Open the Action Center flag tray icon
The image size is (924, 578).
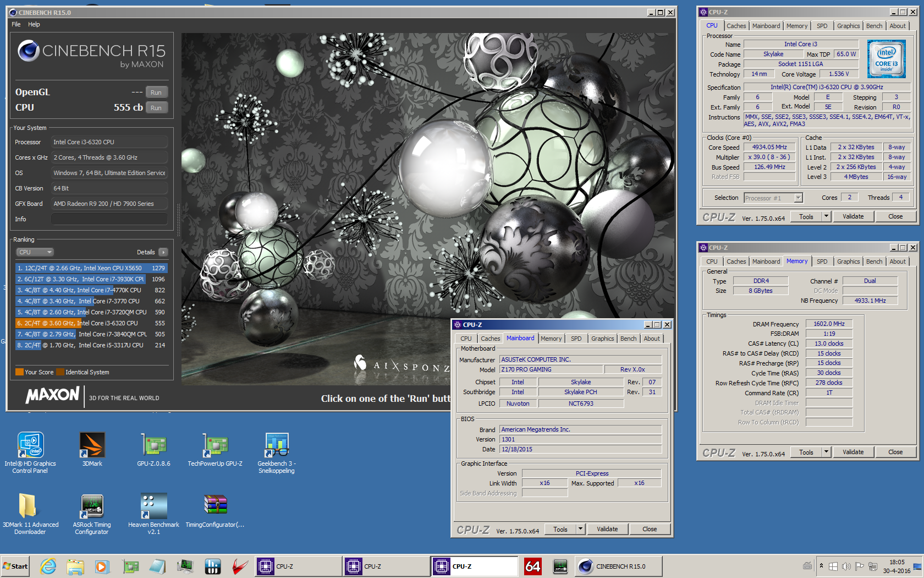click(x=859, y=566)
